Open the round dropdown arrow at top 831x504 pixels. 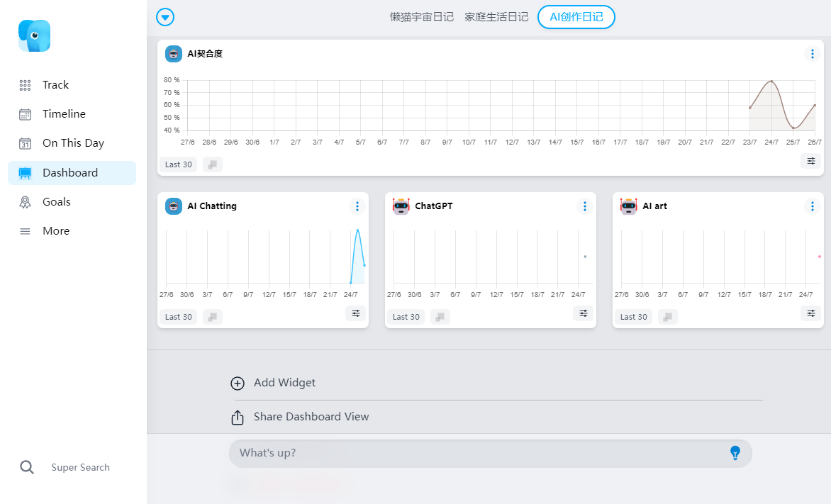click(x=165, y=17)
